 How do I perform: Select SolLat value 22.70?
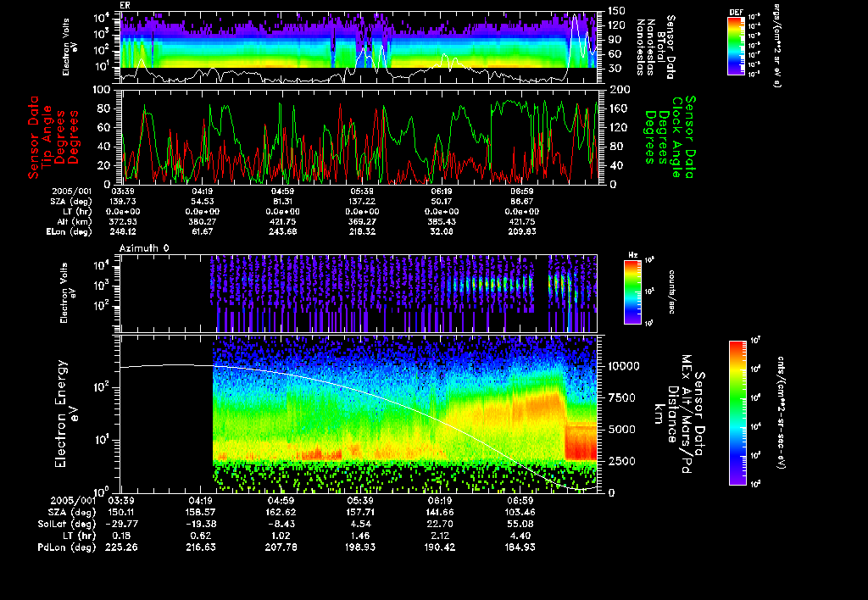point(440,524)
